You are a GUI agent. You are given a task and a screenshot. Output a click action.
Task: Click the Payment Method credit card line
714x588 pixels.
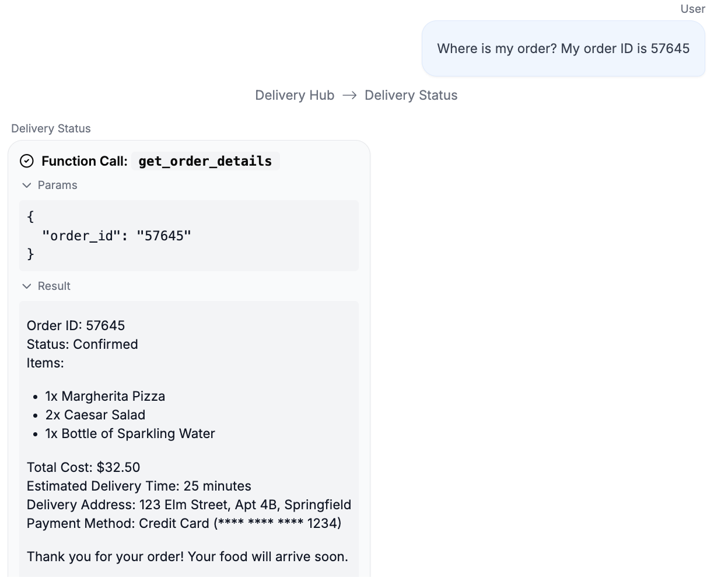(184, 524)
